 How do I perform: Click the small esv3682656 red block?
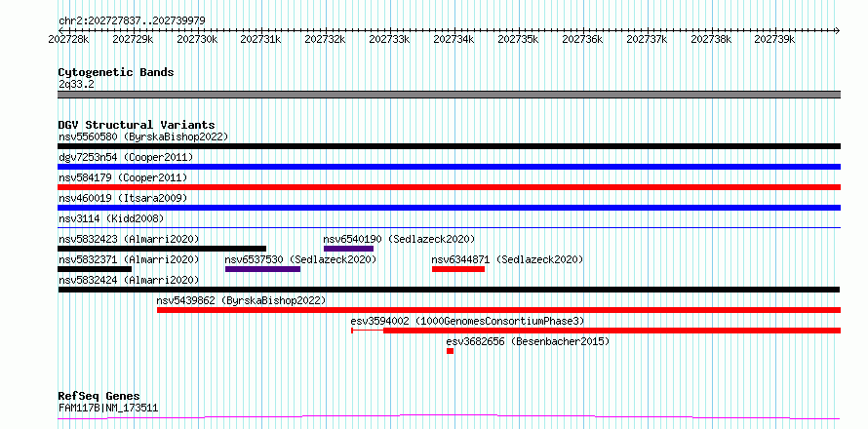tap(450, 351)
